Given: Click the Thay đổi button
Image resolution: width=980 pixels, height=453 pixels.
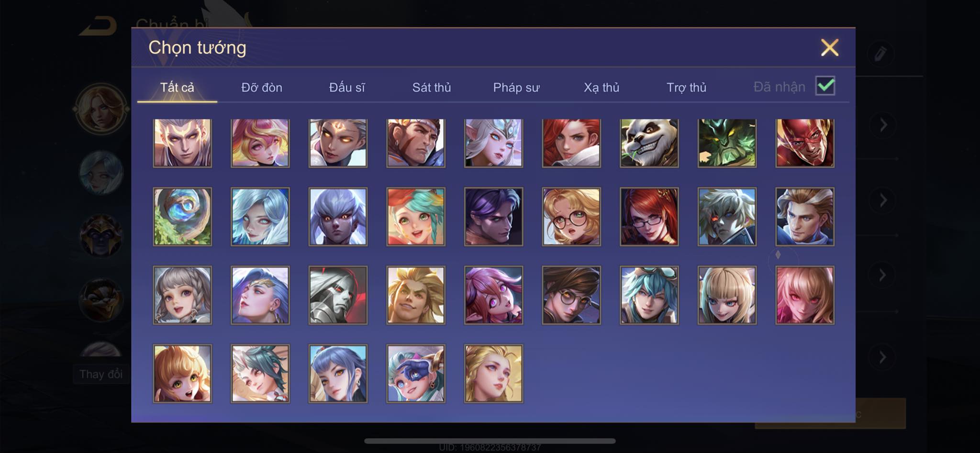Looking at the screenshot, I should (x=101, y=374).
